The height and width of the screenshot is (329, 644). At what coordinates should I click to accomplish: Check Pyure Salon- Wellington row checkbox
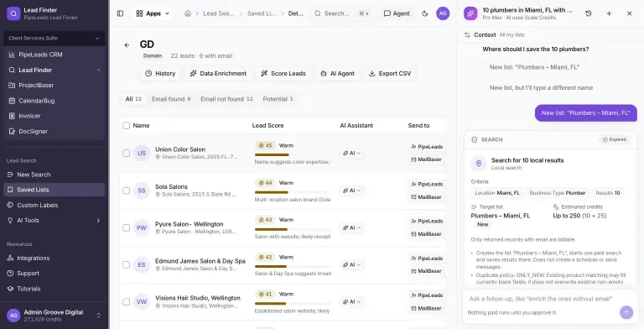127,227
